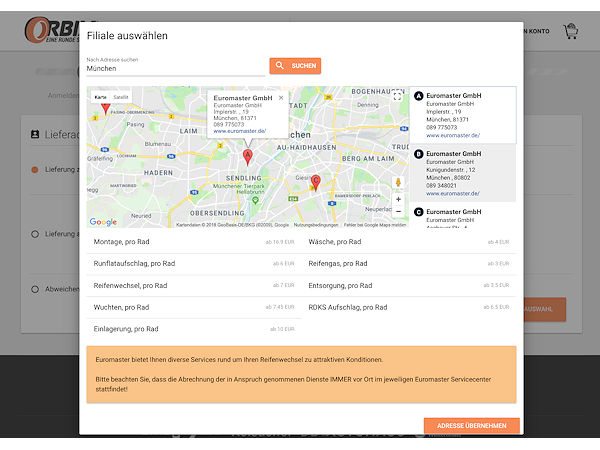
Task: Click the SUCHEN search button
Action: pos(295,66)
